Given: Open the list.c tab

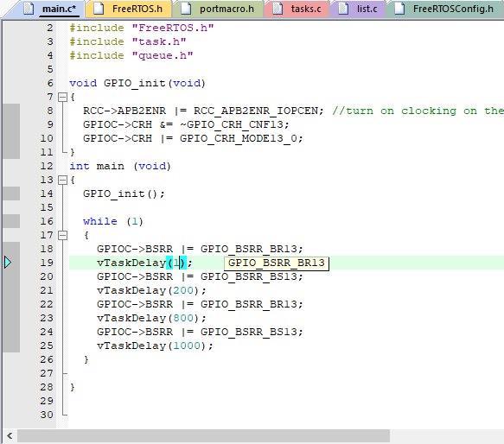Looking at the screenshot, I should (358, 9).
